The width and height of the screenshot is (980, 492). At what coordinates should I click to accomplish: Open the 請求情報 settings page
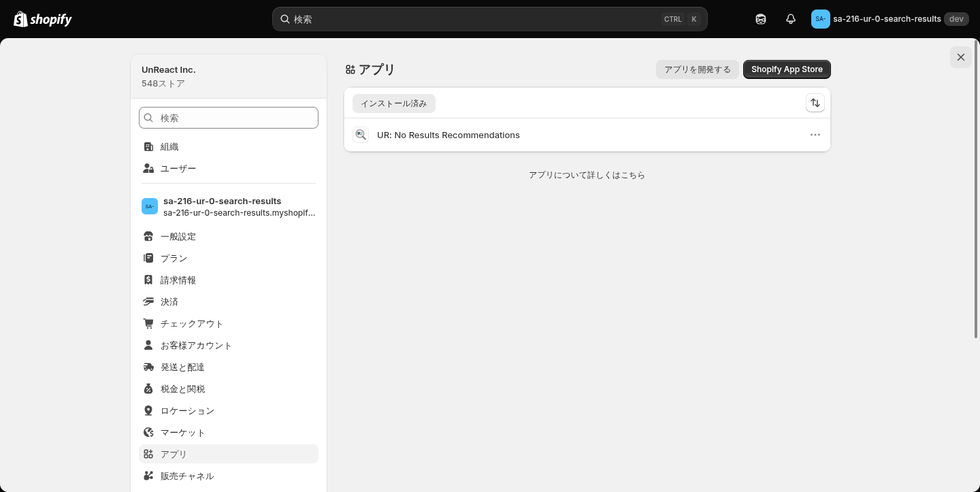(x=229, y=280)
